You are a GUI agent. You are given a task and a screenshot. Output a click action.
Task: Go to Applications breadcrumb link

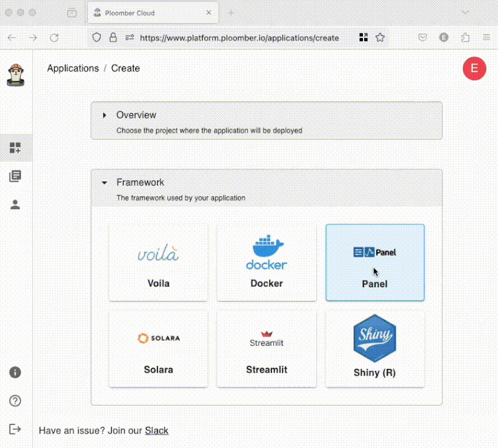point(73,68)
